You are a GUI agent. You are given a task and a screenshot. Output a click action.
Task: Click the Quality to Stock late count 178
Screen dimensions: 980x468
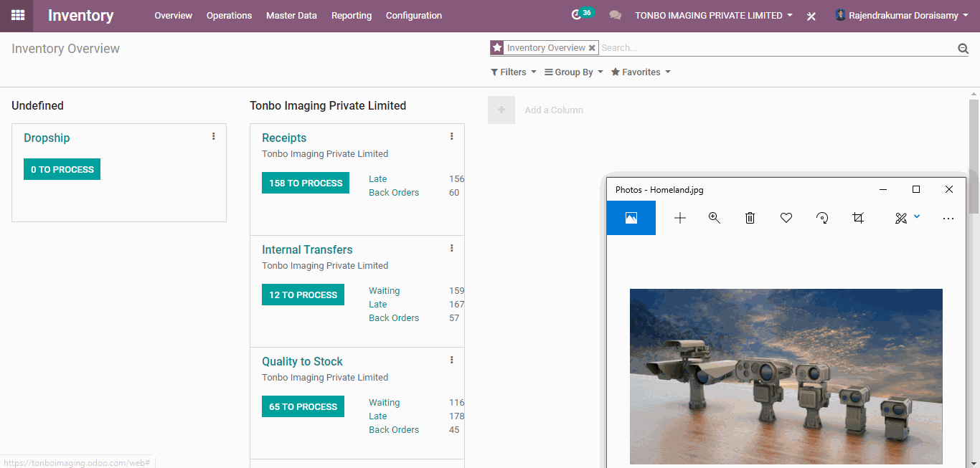(x=456, y=416)
